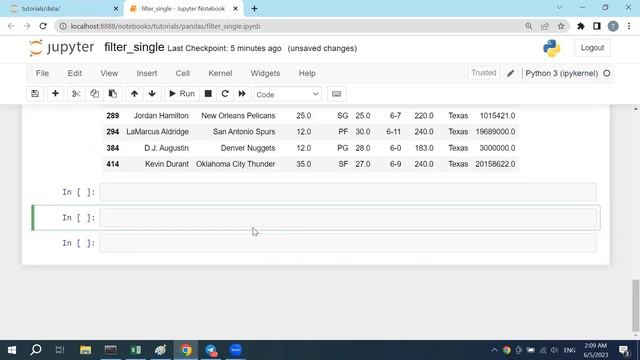Restart kernel and run all cells icon
The image size is (640, 360).
[x=242, y=94]
